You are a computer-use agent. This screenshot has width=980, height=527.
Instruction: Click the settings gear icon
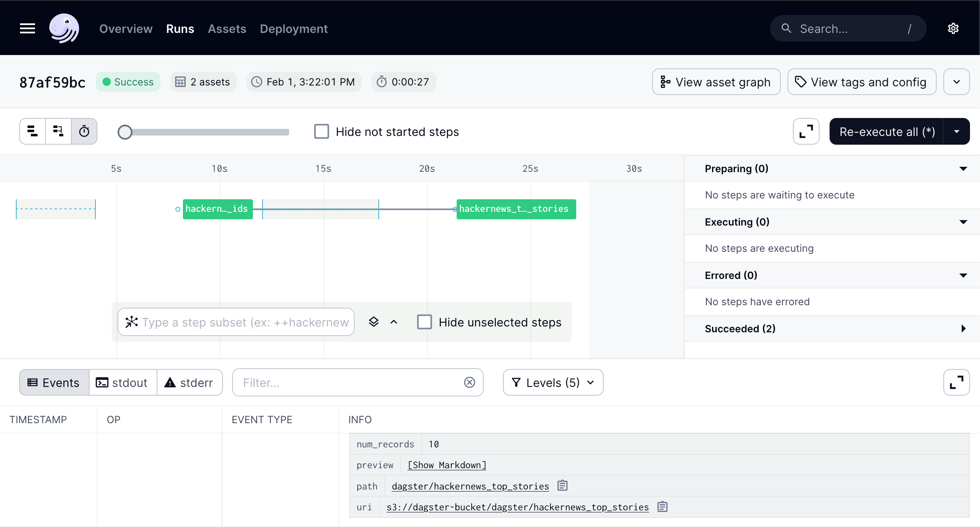[953, 29]
